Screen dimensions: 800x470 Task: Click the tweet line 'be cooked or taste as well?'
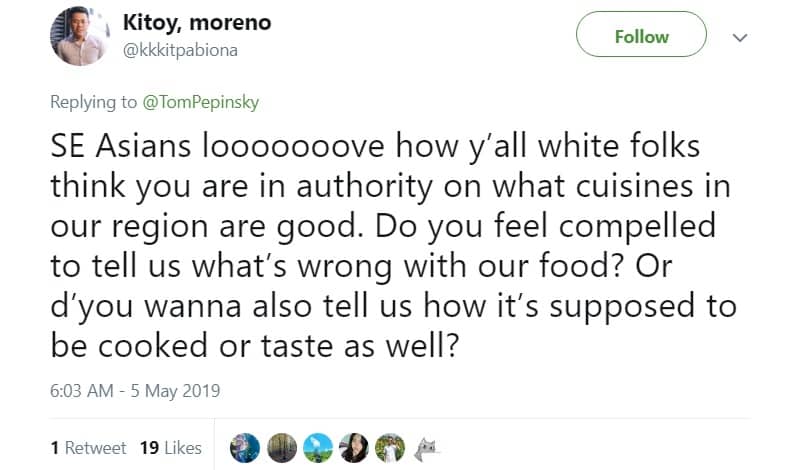point(255,346)
